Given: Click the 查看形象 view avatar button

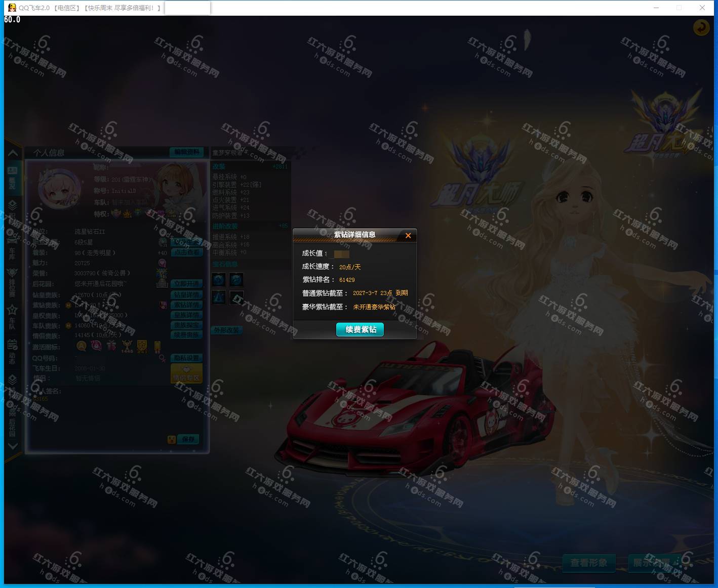Looking at the screenshot, I should coord(589,563).
